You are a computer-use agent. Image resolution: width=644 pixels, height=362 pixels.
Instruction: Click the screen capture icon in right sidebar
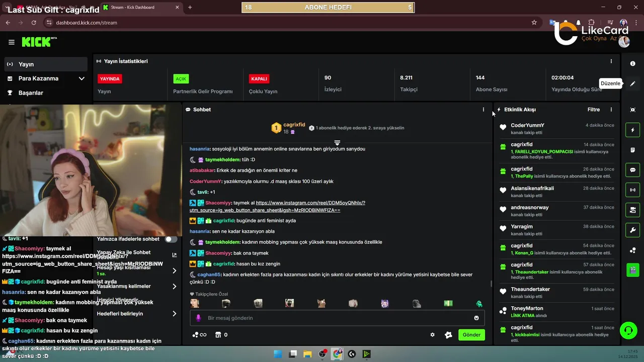[633, 110]
